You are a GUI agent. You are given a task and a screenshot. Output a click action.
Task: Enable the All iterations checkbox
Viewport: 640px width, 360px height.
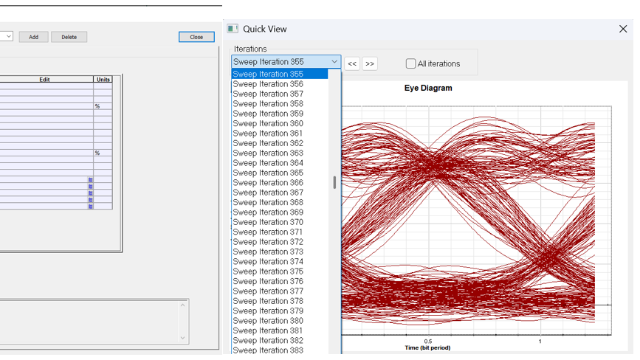click(x=411, y=64)
